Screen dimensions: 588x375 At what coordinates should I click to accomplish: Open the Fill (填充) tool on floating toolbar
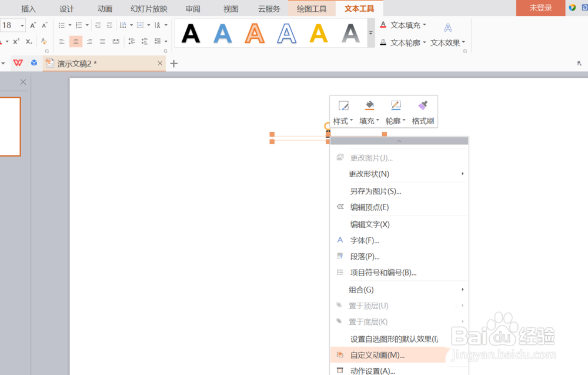coord(369,111)
